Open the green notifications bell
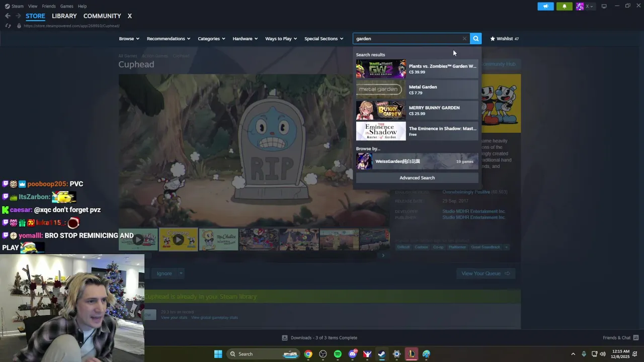This screenshot has width=644, height=362. (565, 6)
